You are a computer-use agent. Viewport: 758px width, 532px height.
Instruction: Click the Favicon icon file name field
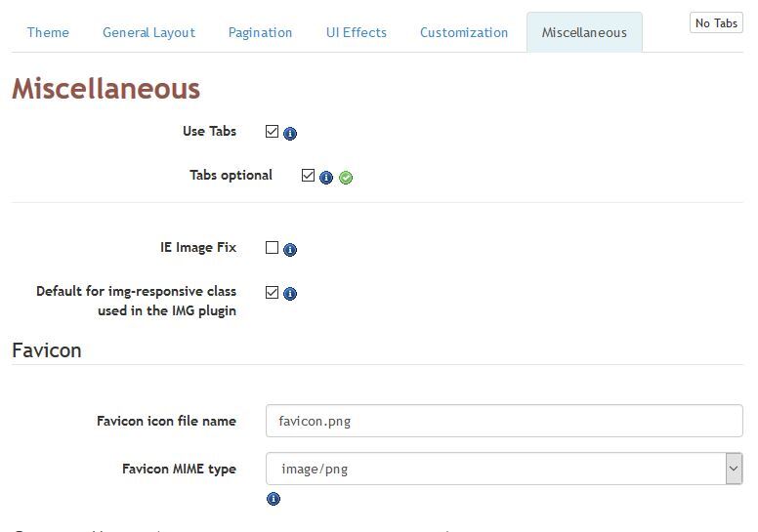(x=504, y=421)
